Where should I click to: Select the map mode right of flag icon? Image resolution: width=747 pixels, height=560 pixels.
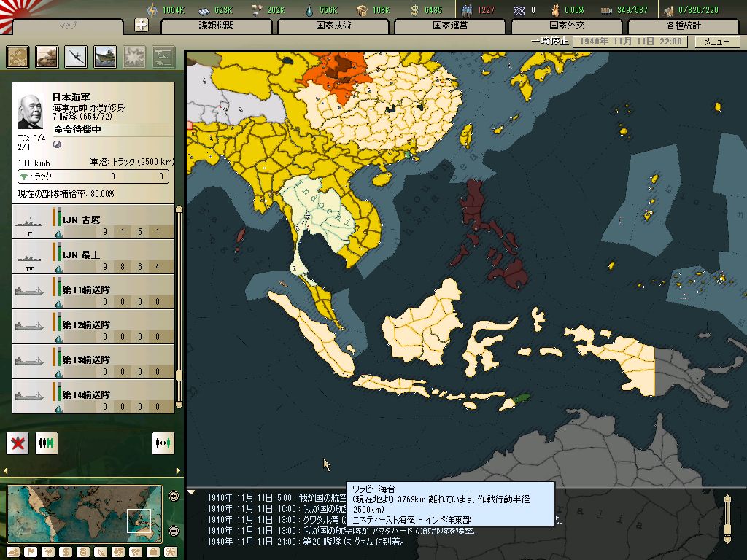[x=48, y=553]
